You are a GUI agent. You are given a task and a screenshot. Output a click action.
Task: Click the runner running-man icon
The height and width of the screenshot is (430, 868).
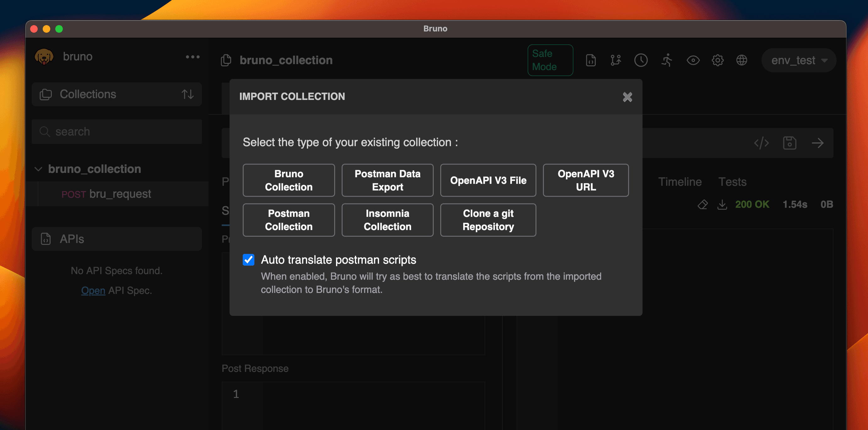(x=666, y=60)
